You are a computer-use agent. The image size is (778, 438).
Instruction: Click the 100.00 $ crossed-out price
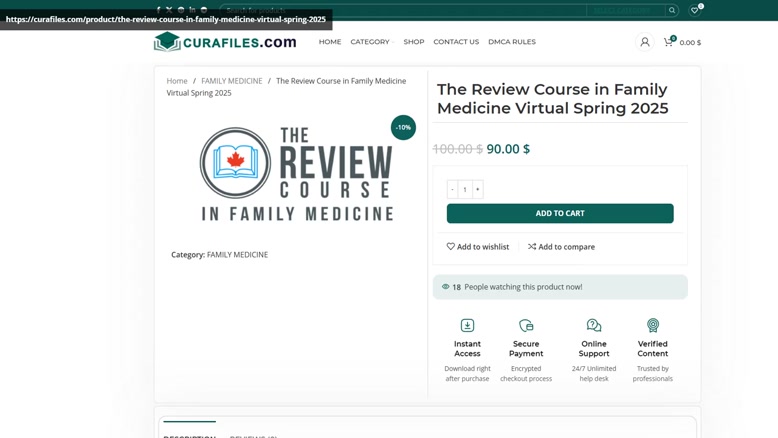coord(457,149)
